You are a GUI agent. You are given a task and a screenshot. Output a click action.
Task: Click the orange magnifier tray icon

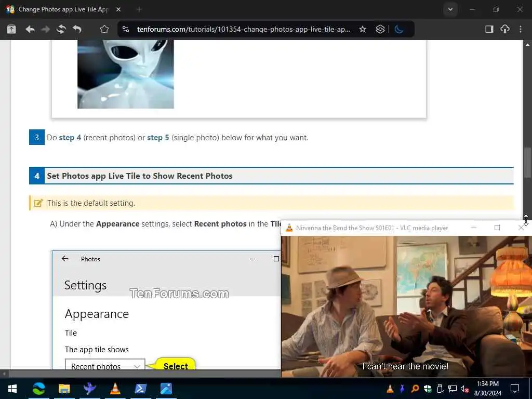[415, 389]
